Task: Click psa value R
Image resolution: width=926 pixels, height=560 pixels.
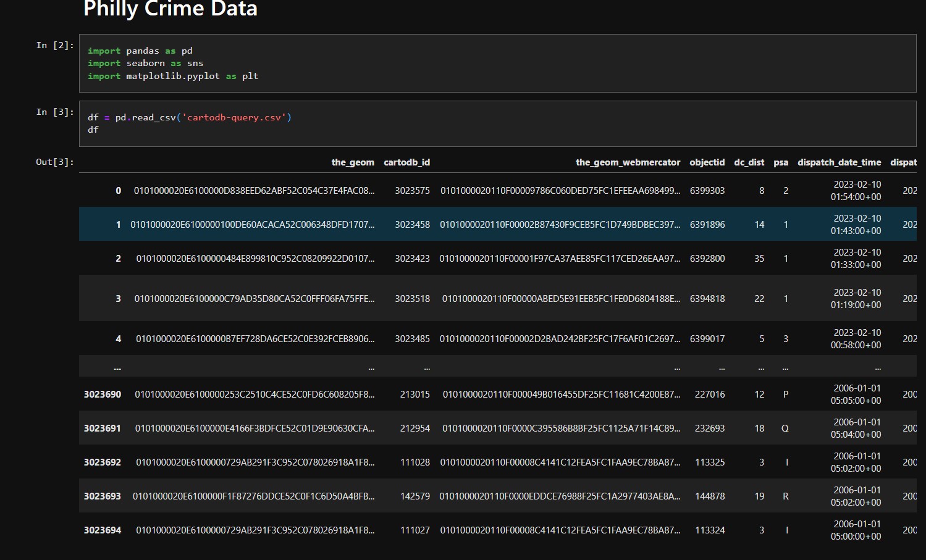Action: tap(786, 496)
